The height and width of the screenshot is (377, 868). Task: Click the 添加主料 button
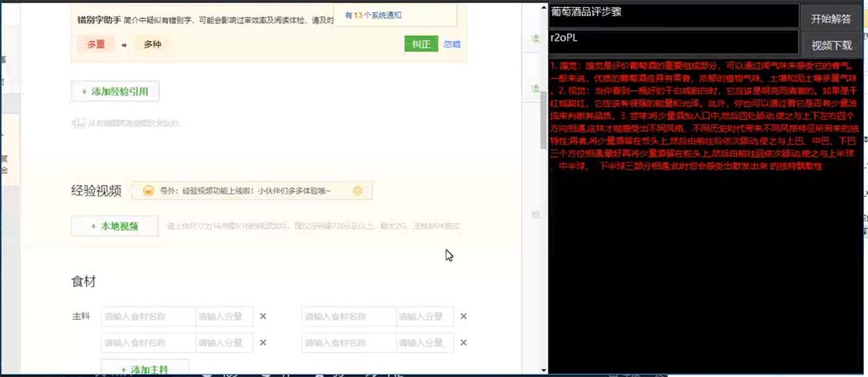coord(145,369)
